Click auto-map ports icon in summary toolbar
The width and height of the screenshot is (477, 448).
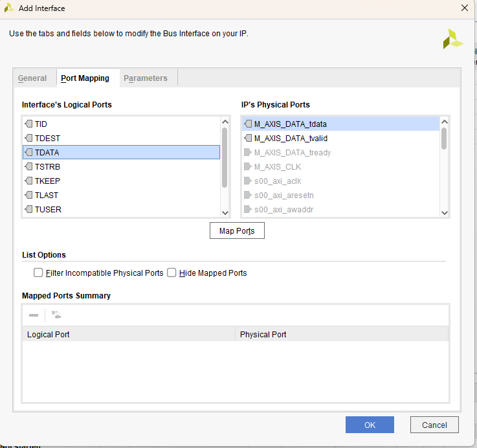(56, 315)
